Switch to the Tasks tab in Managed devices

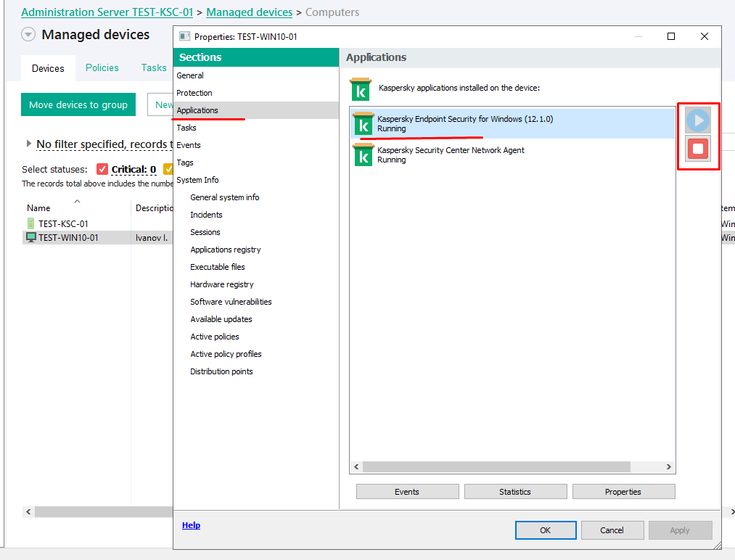tap(154, 67)
